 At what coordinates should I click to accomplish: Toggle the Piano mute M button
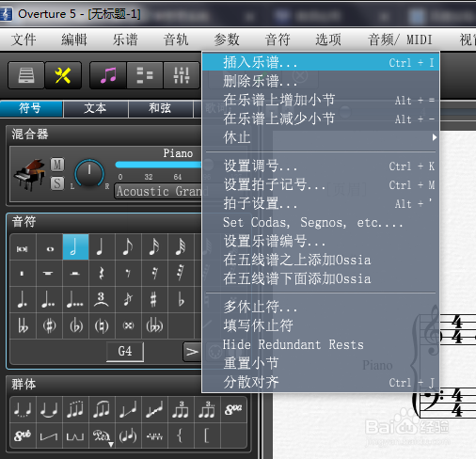point(57,165)
